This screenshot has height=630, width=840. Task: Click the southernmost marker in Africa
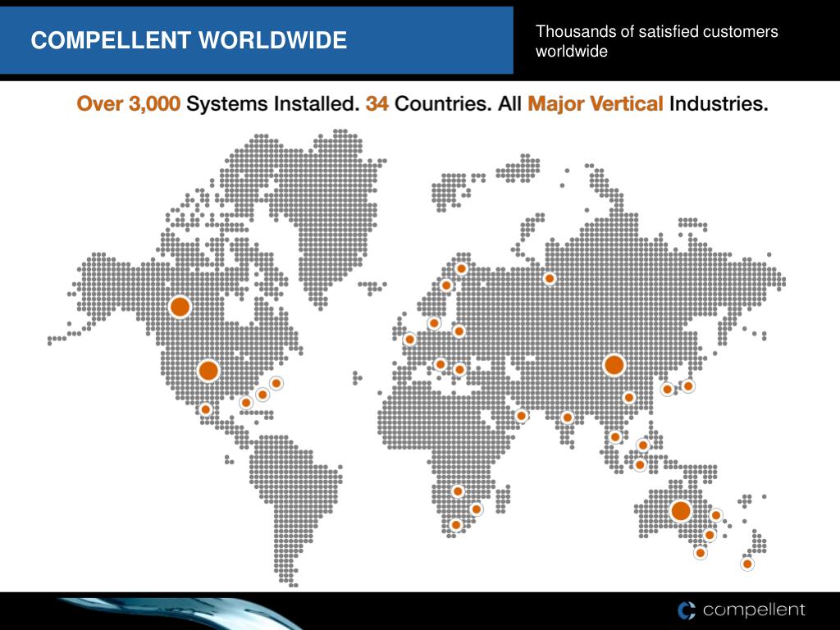click(456, 524)
